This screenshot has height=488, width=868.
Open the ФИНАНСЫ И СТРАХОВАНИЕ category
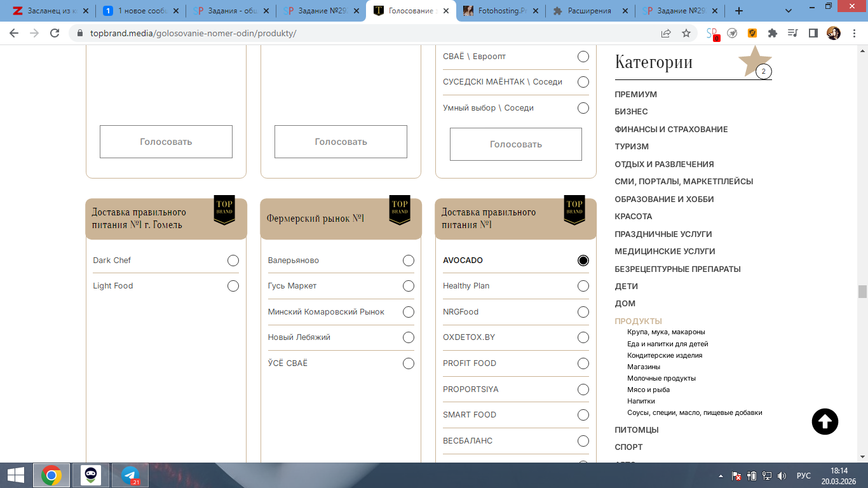pos(671,130)
